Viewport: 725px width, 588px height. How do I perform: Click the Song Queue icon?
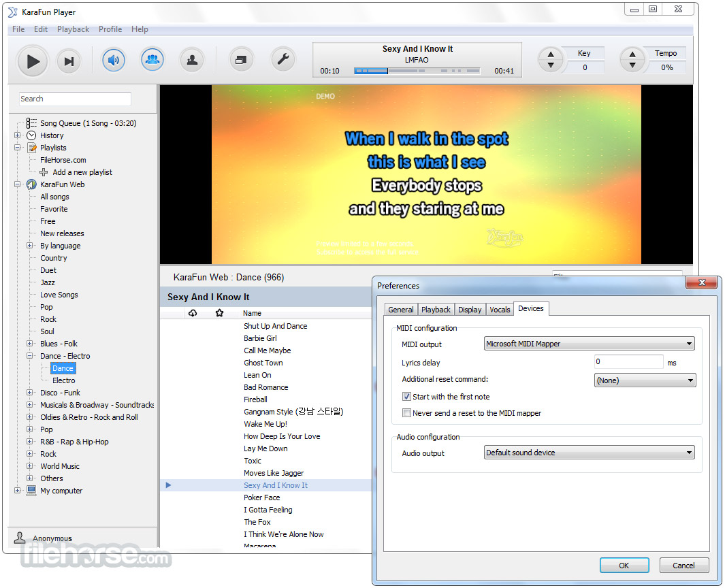(31, 123)
